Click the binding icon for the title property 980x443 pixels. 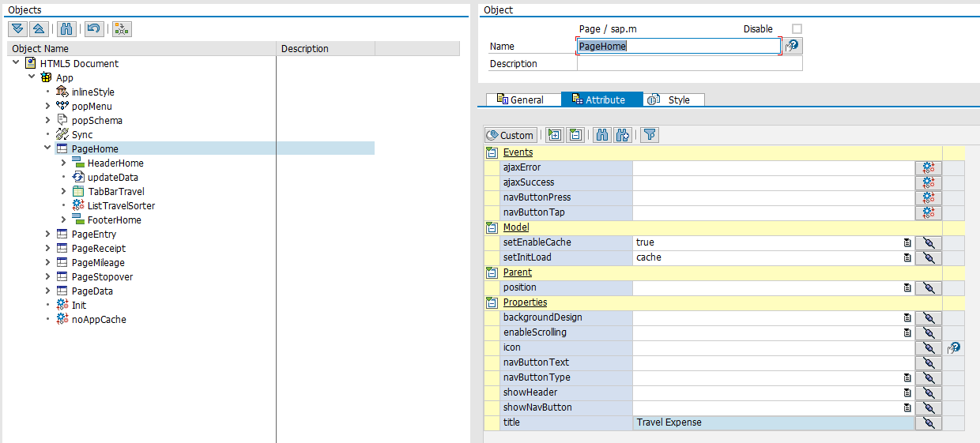click(x=929, y=422)
